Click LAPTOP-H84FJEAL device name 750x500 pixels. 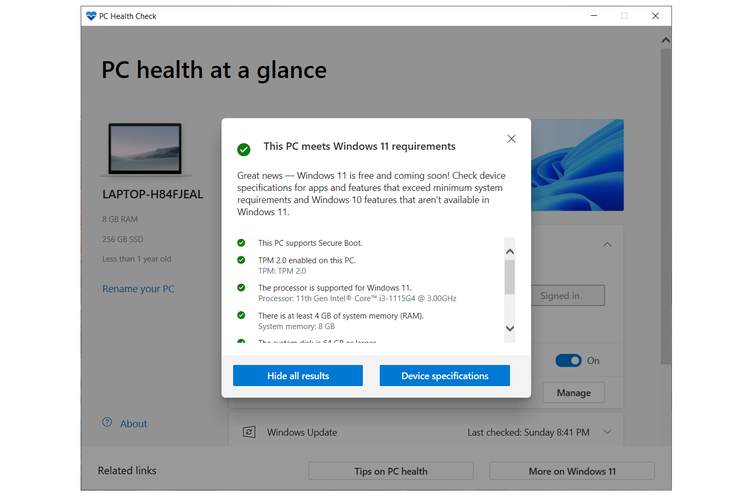click(153, 194)
